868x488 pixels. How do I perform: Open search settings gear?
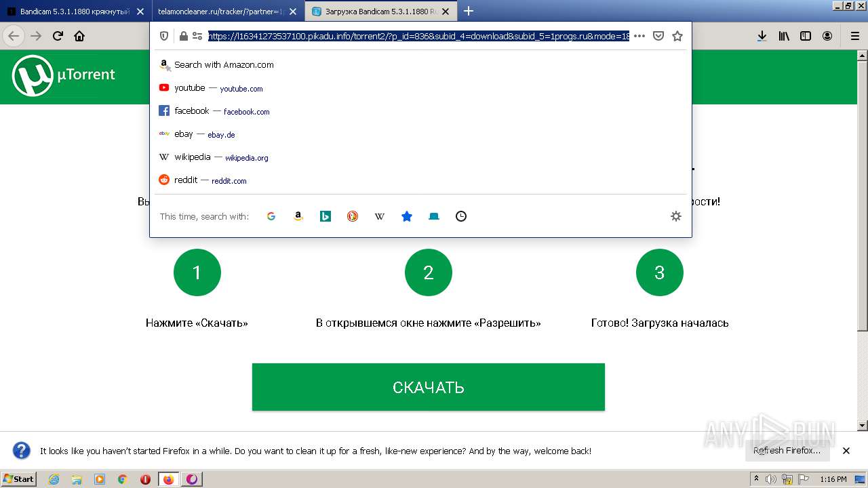click(x=675, y=216)
